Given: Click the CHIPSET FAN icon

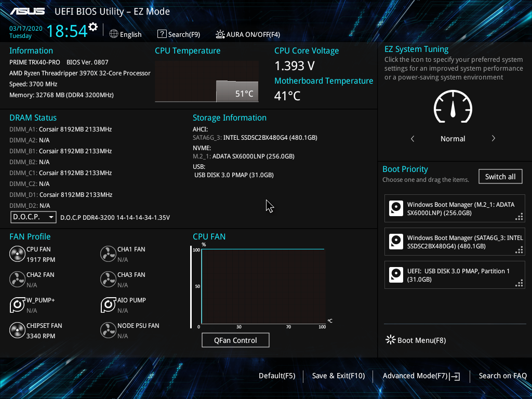Looking at the screenshot, I should pyautogui.click(x=17, y=330).
